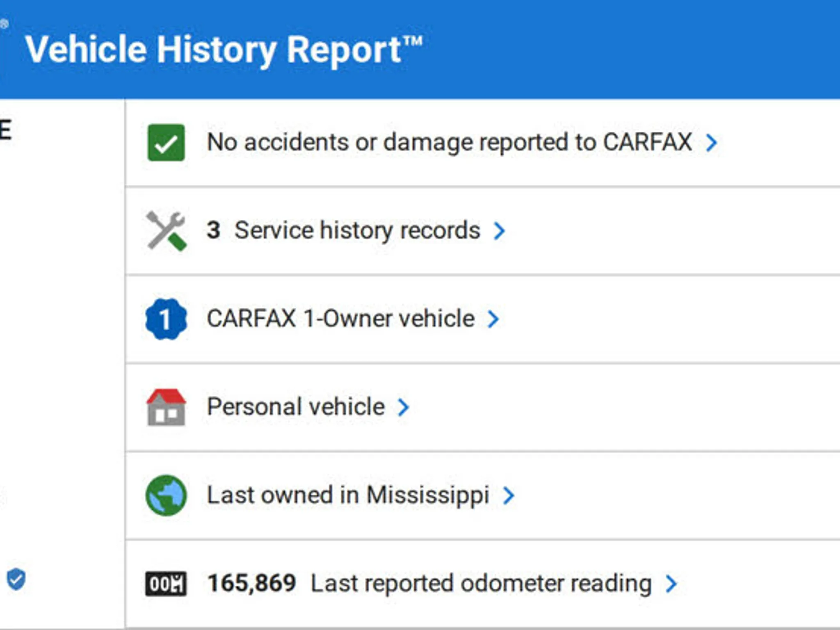Click the red-roof house personal vehicle icon
Viewport: 840px width, 630px height.
pyautogui.click(x=166, y=407)
